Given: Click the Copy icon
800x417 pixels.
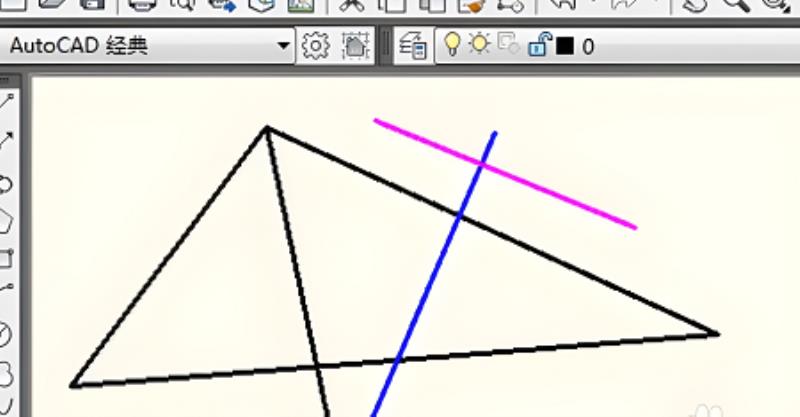Looking at the screenshot, I should (x=392, y=5).
